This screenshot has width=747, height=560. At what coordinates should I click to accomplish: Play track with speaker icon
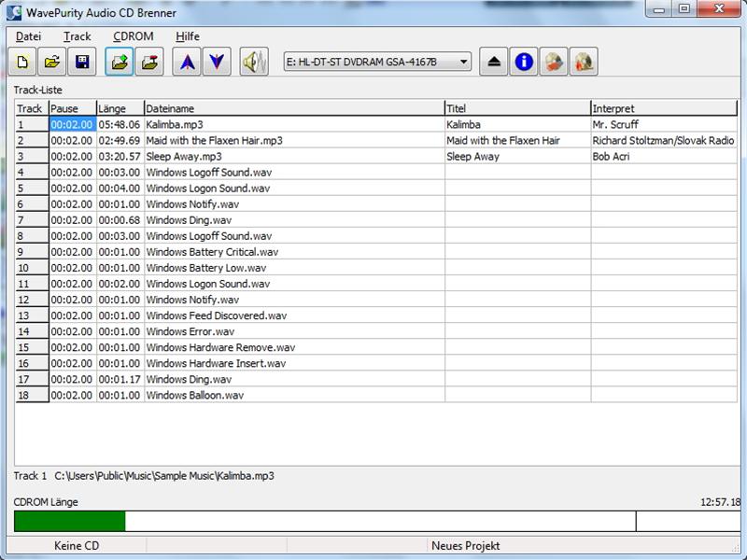[254, 62]
